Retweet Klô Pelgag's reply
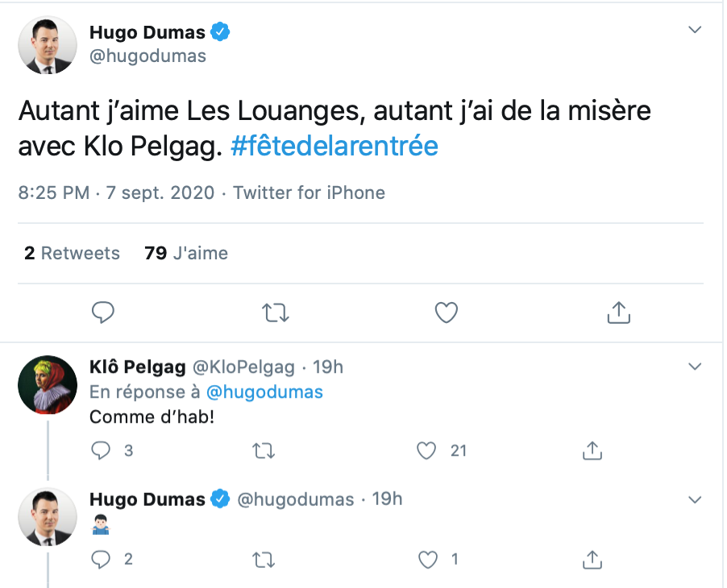727x588 pixels. pos(264,451)
